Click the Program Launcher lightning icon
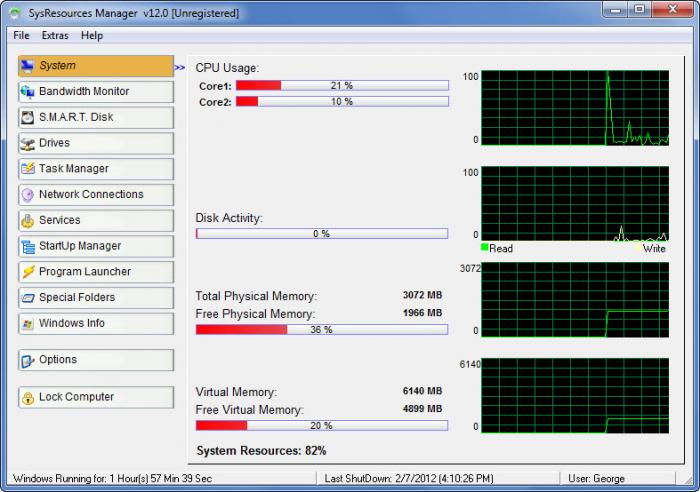 pos(28,272)
